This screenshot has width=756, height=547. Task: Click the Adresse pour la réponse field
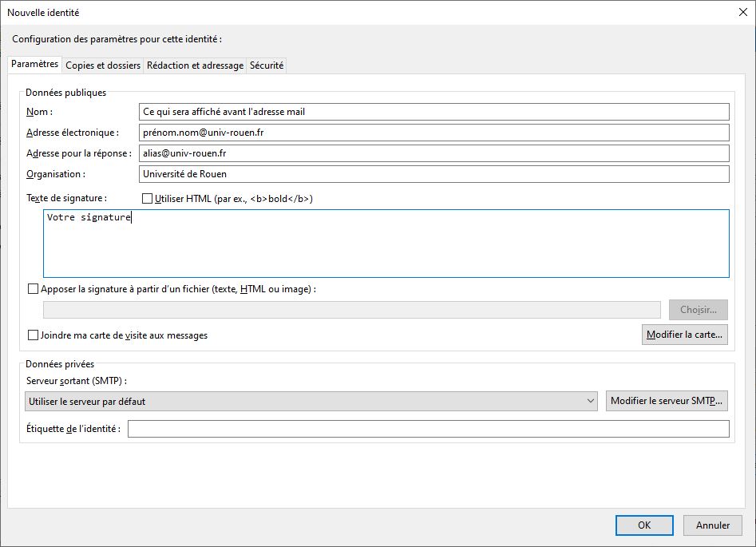pyautogui.click(x=433, y=153)
